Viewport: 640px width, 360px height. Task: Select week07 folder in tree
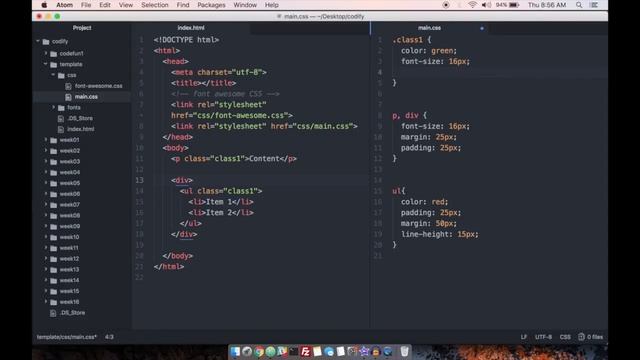click(x=69, y=204)
